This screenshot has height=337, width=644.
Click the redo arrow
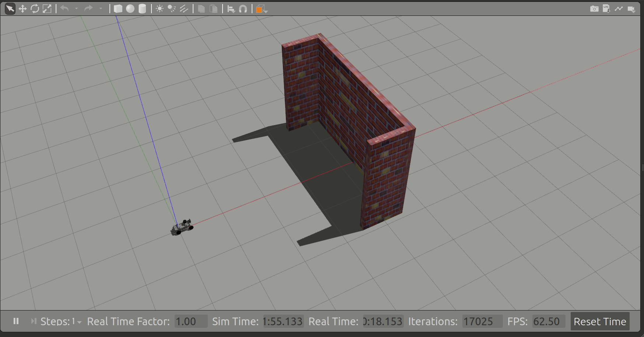[88, 8]
